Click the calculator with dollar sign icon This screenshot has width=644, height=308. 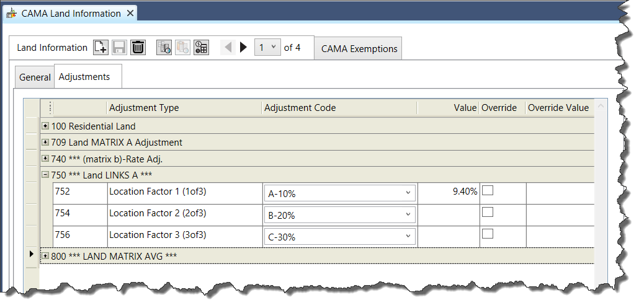point(201,48)
